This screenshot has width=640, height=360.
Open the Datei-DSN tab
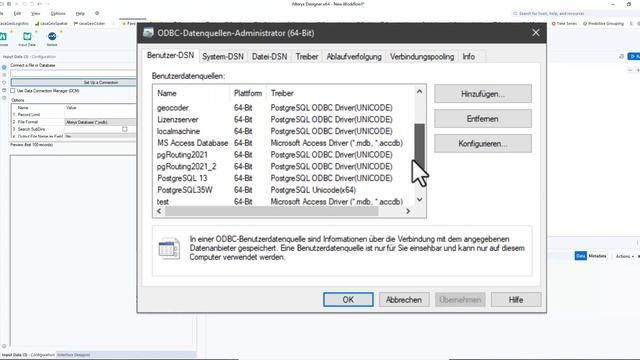269,57
